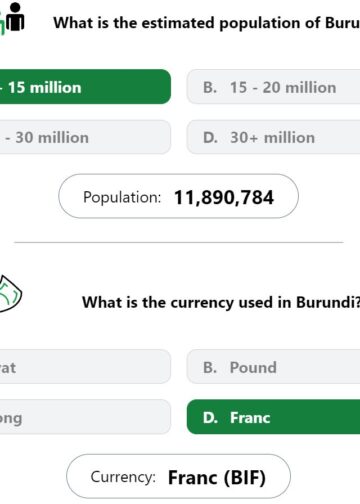Select answer D. 30+ million

click(x=273, y=137)
